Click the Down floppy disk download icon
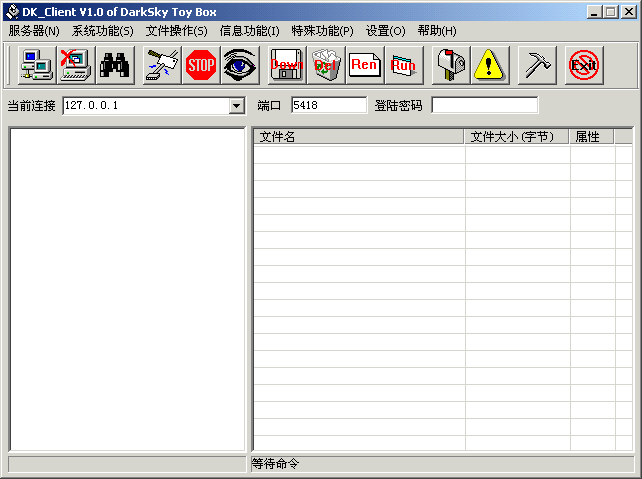The height and width of the screenshot is (479, 642). tap(287, 66)
